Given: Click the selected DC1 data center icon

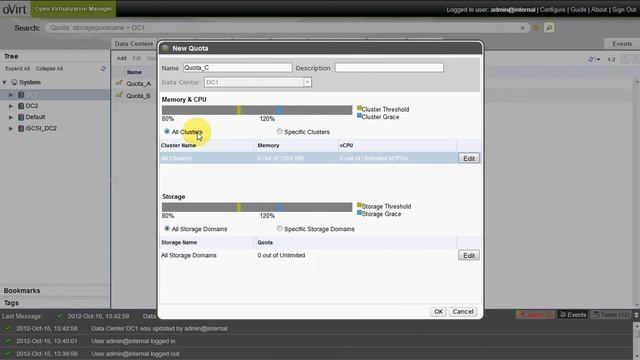Looking at the screenshot, I should click(21, 95).
